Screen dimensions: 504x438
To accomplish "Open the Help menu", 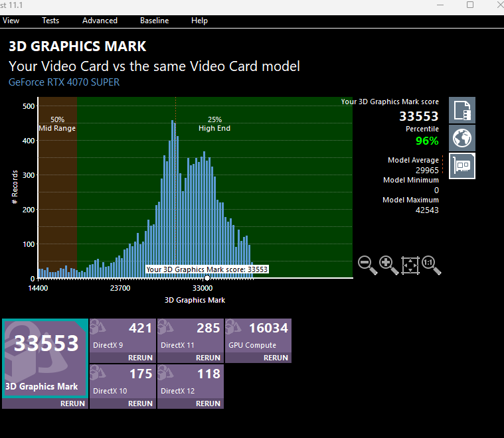I will tap(199, 21).
